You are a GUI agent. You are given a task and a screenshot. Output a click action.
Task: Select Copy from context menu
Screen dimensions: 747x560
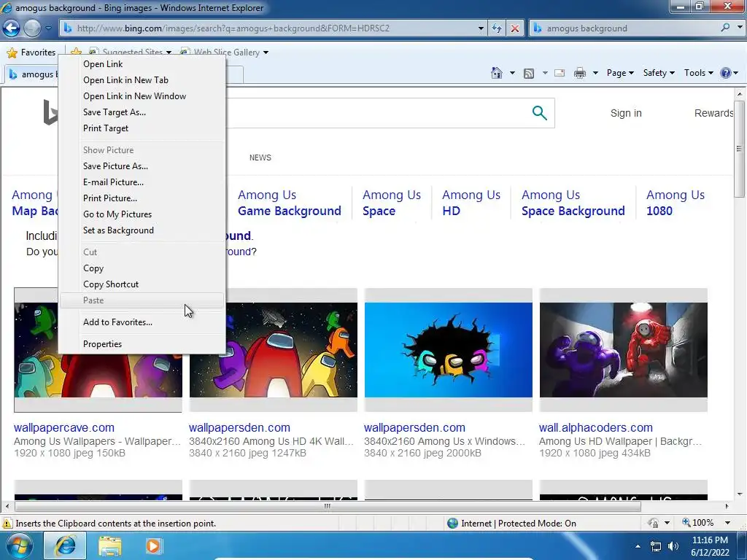142,268
